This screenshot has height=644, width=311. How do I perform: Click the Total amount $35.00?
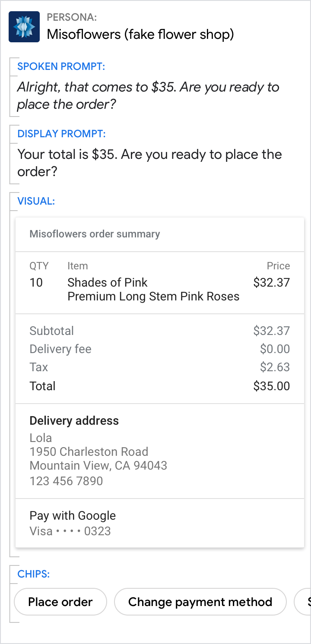point(271,386)
